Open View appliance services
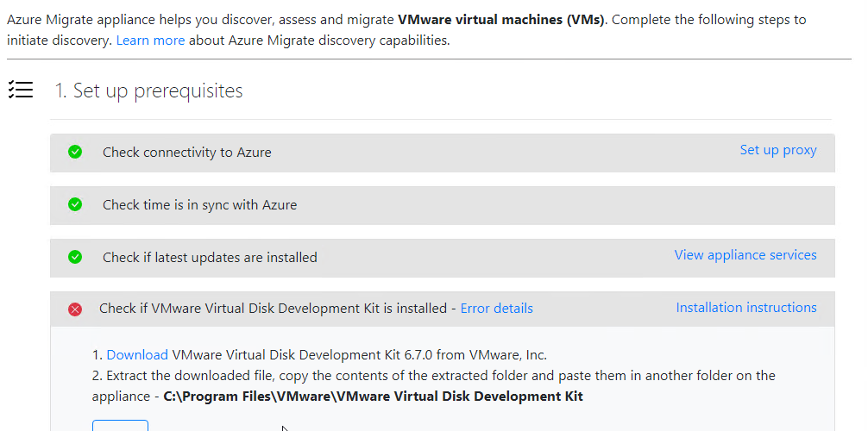The image size is (868, 431). click(x=745, y=255)
